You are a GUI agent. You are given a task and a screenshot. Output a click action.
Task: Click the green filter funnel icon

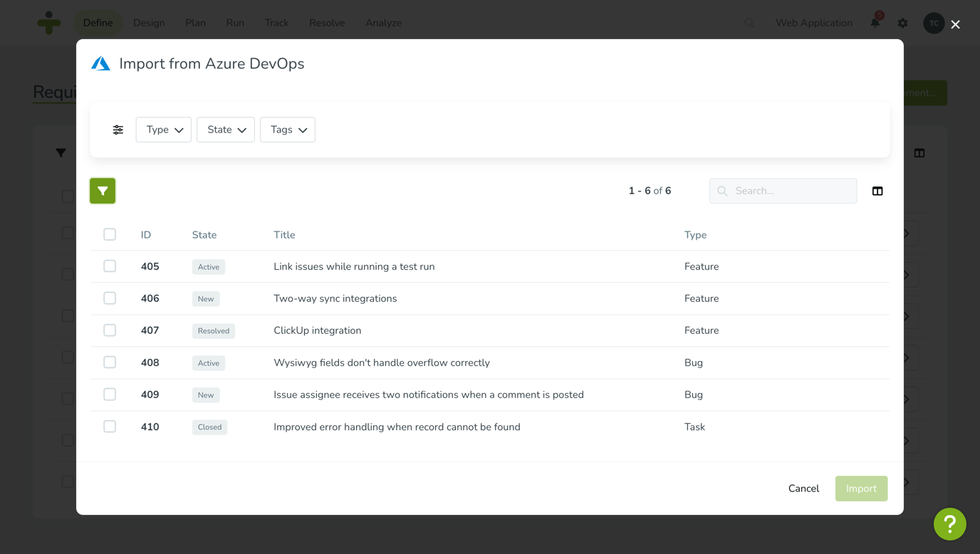click(x=102, y=191)
